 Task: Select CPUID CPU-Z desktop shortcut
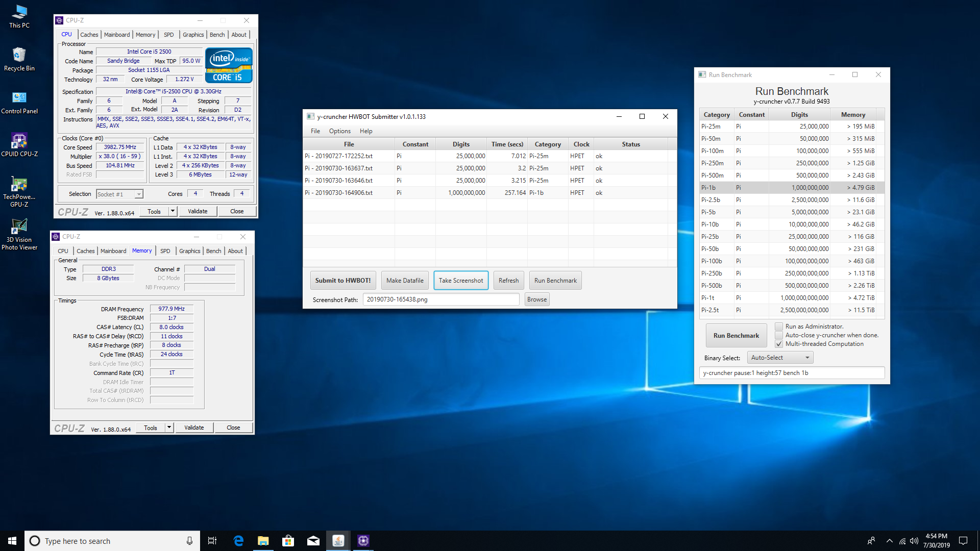coord(19,145)
